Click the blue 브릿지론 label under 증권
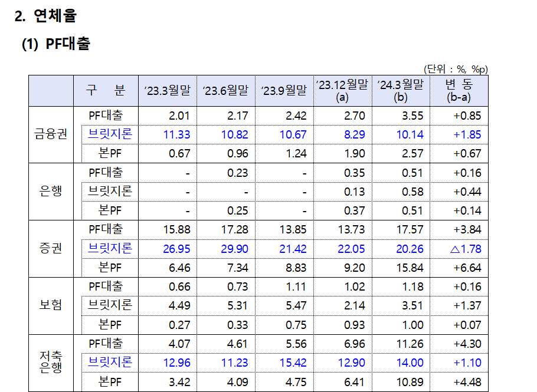The image size is (537, 392). pos(110,248)
